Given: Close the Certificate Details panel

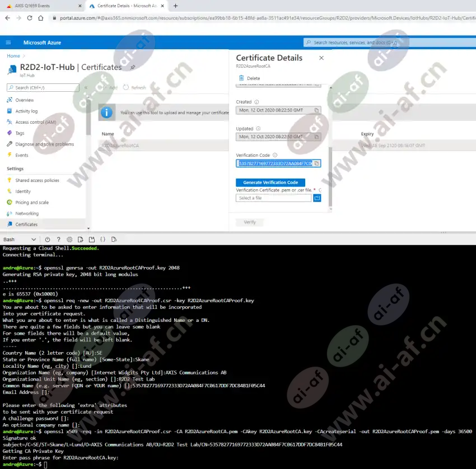Looking at the screenshot, I should [321, 58].
